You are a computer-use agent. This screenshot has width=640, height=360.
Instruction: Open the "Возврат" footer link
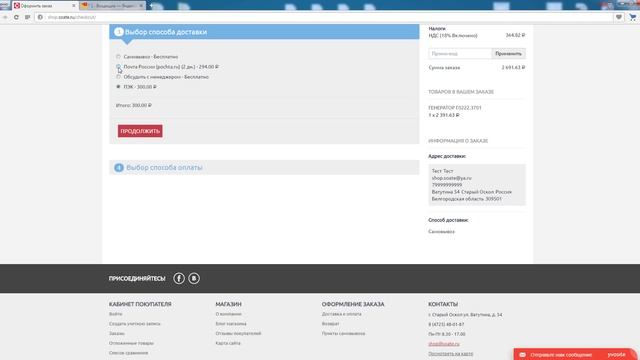(331, 324)
